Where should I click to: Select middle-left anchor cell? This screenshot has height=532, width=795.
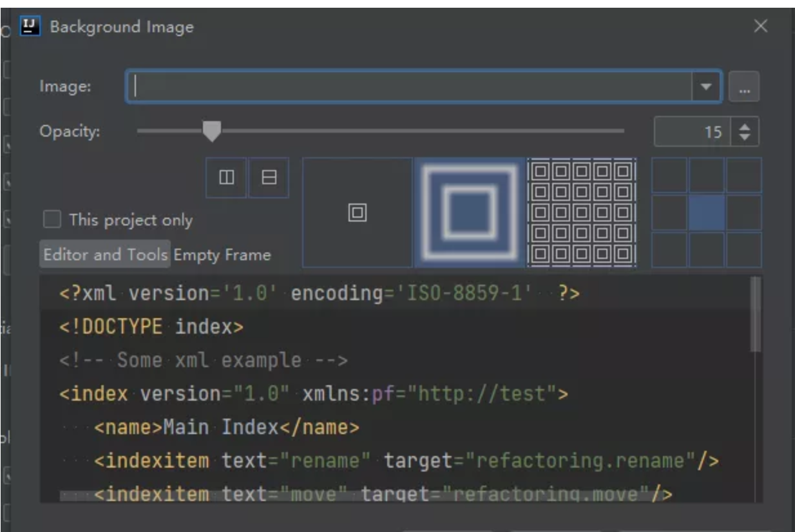[x=669, y=213]
